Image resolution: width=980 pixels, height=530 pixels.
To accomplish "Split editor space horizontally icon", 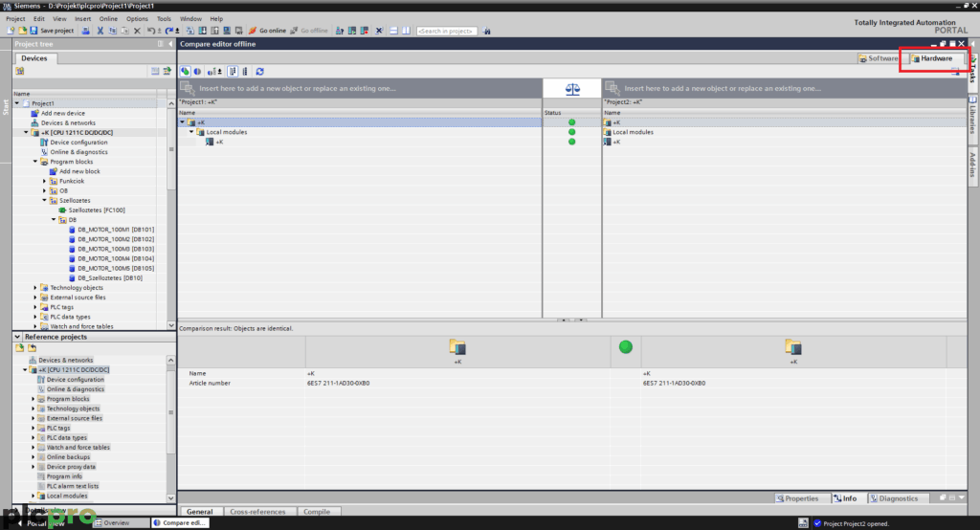I will (x=393, y=31).
